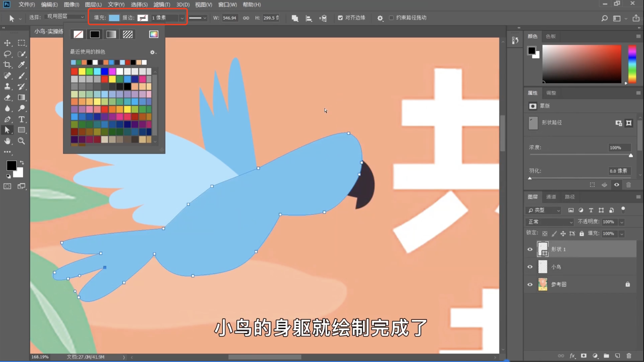Hide the 参考图 layer
644x362 pixels.
tap(530, 284)
